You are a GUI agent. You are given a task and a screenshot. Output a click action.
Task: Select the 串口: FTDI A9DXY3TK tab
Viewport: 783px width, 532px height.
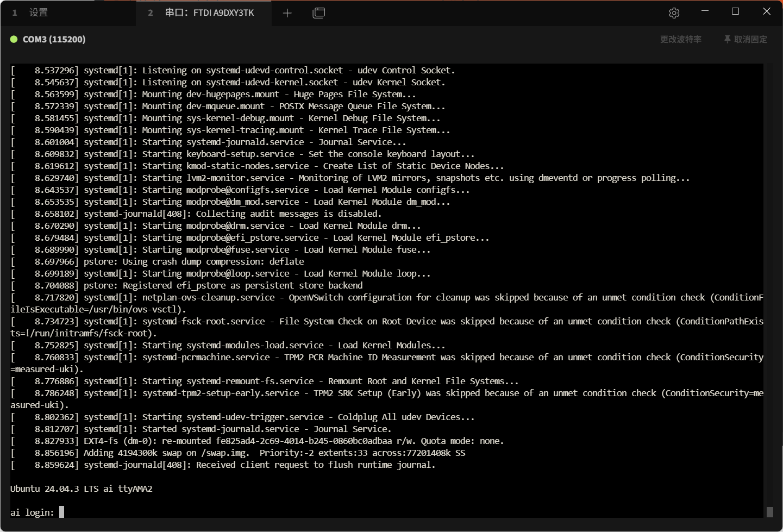pyautogui.click(x=209, y=12)
